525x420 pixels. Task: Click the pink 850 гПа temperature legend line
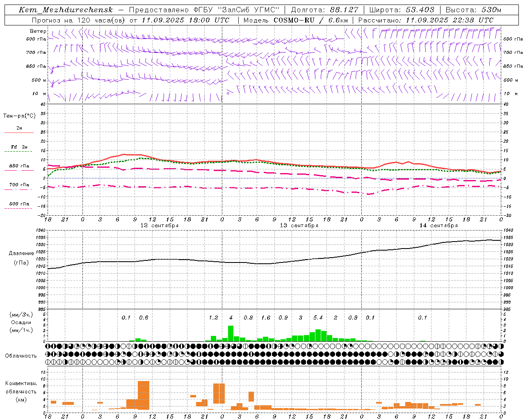(x=18, y=170)
